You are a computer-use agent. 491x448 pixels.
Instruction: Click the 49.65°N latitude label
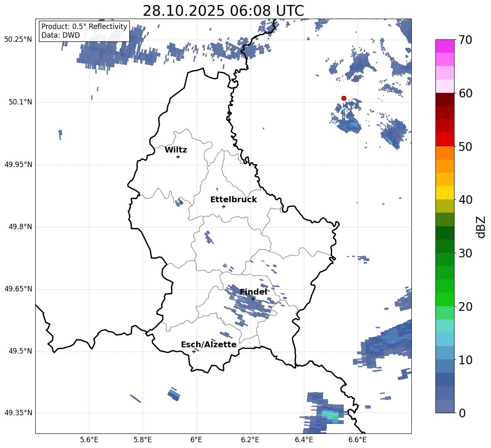click(x=18, y=289)
